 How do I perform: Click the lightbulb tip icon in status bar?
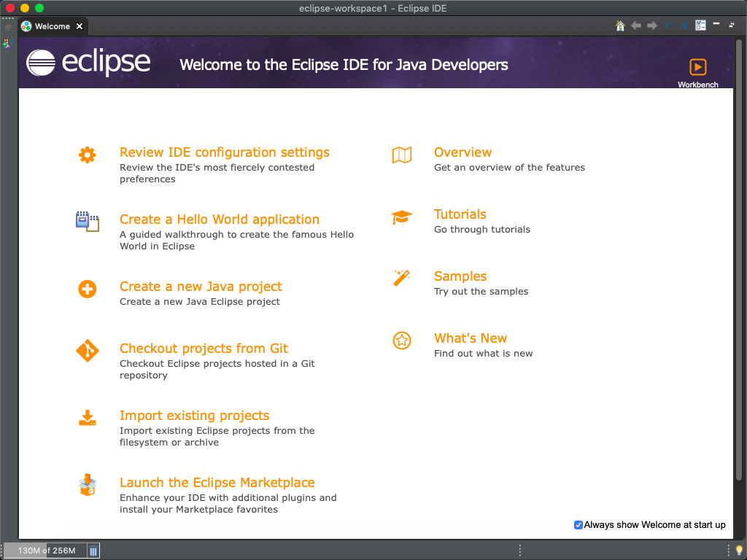[x=739, y=551]
